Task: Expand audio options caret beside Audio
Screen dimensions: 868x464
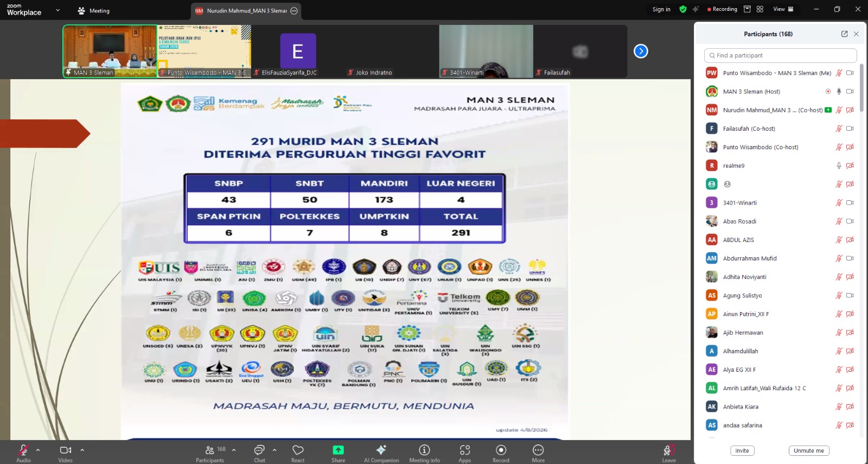Action: click(38, 450)
